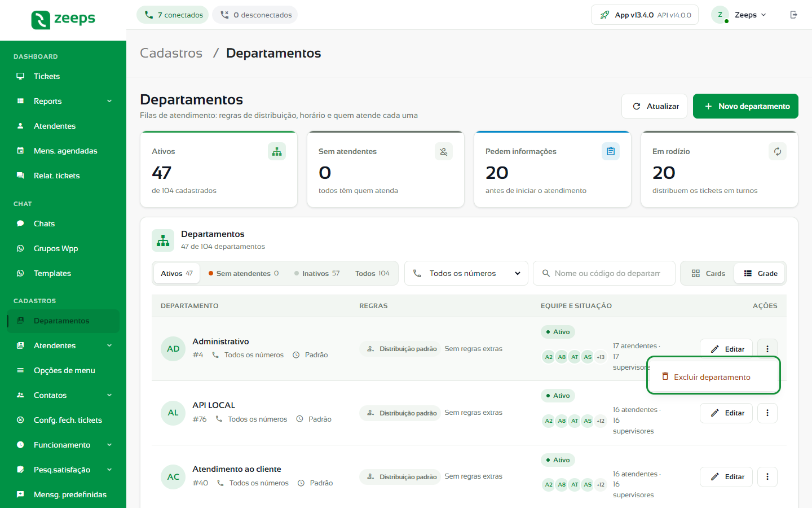Click Editar for Atendimento ao cliente
The width and height of the screenshot is (812, 508).
click(726, 477)
